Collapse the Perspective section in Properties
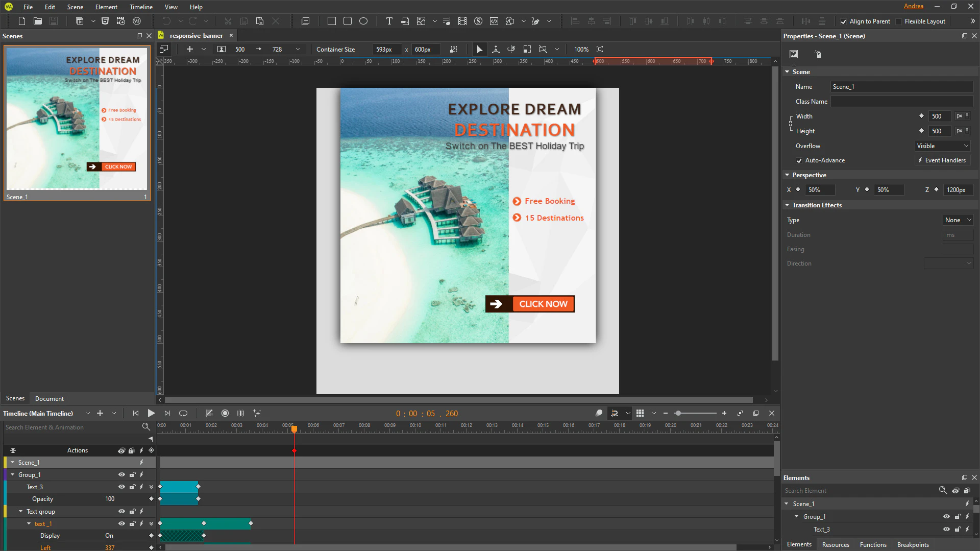Screen dimensions: 980x551 tap(788, 175)
